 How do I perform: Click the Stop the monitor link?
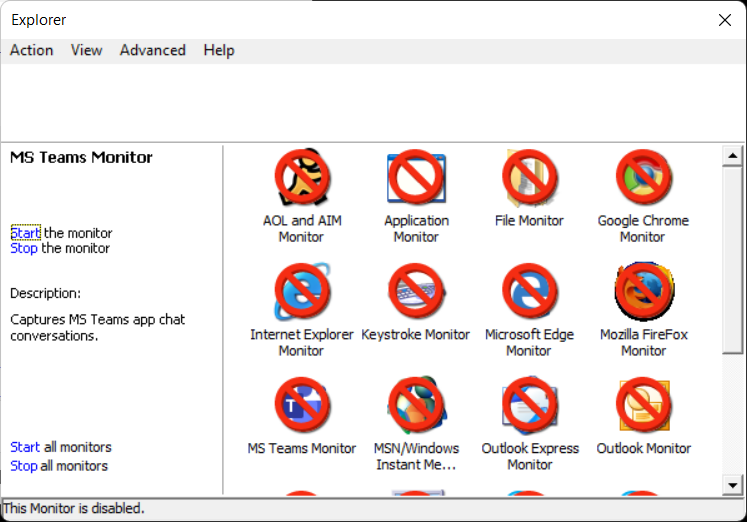pyautogui.click(x=24, y=248)
